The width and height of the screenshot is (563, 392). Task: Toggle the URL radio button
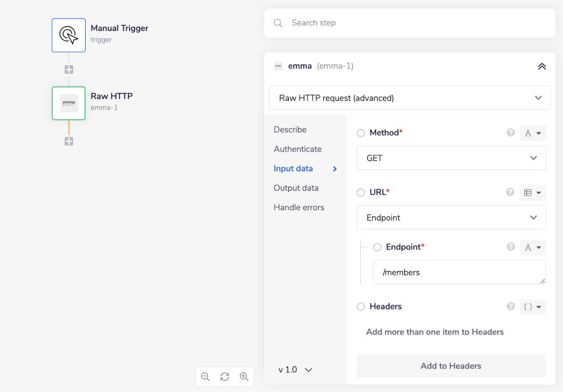coord(361,193)
